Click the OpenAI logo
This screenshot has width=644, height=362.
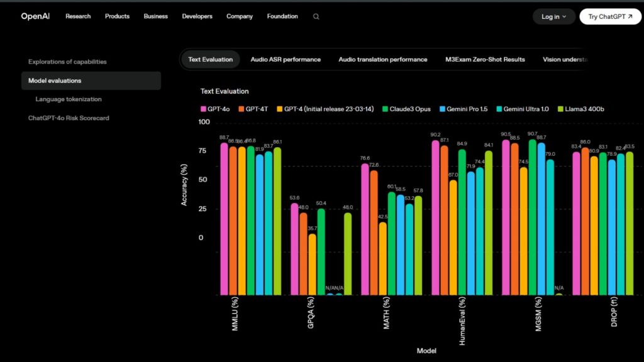[x=35, y=16]
